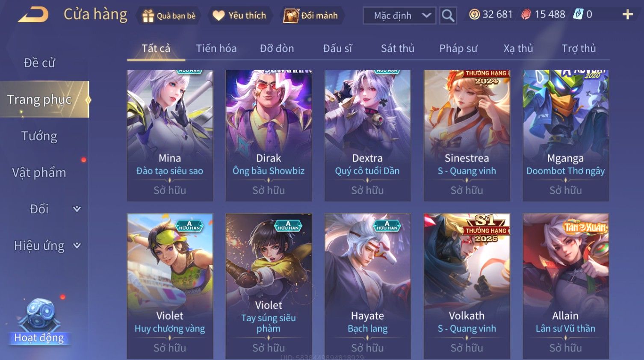644x360 pixels.
Task: Open the Tướng sidebar menu
Action: tap(39, 136)
